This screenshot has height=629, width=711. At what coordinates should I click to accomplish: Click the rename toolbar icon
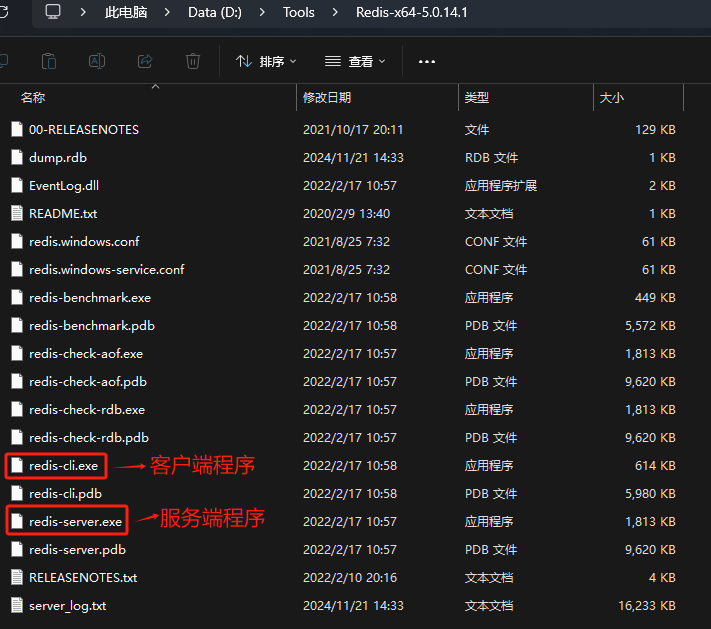click(x=97, y=61)
